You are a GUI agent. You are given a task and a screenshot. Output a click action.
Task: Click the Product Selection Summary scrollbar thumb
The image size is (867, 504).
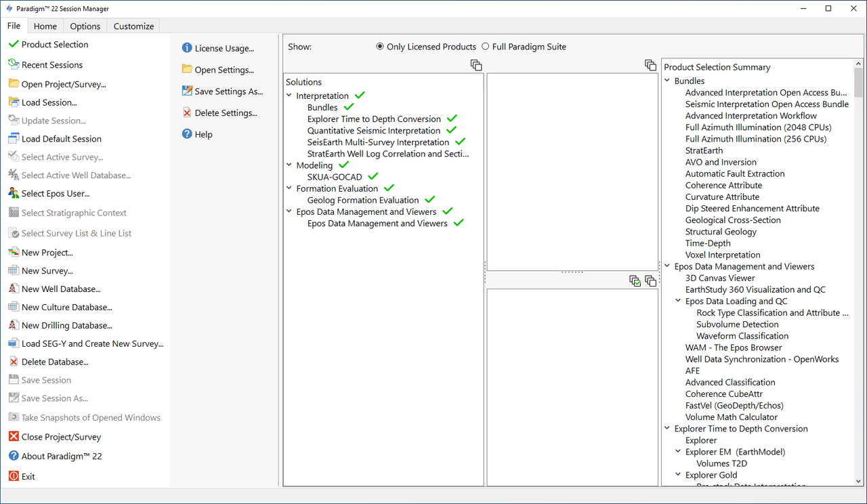[858, 83]
